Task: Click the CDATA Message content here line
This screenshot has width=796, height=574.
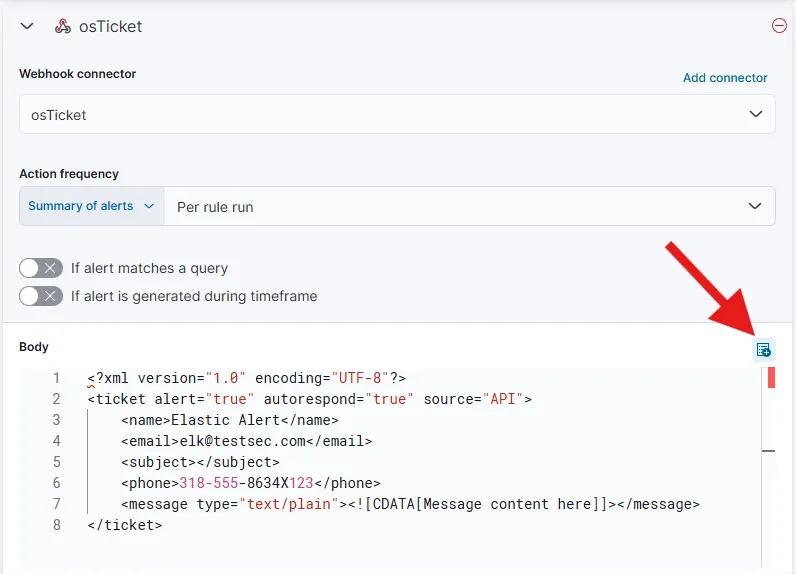Action: [x=410, y=504]
